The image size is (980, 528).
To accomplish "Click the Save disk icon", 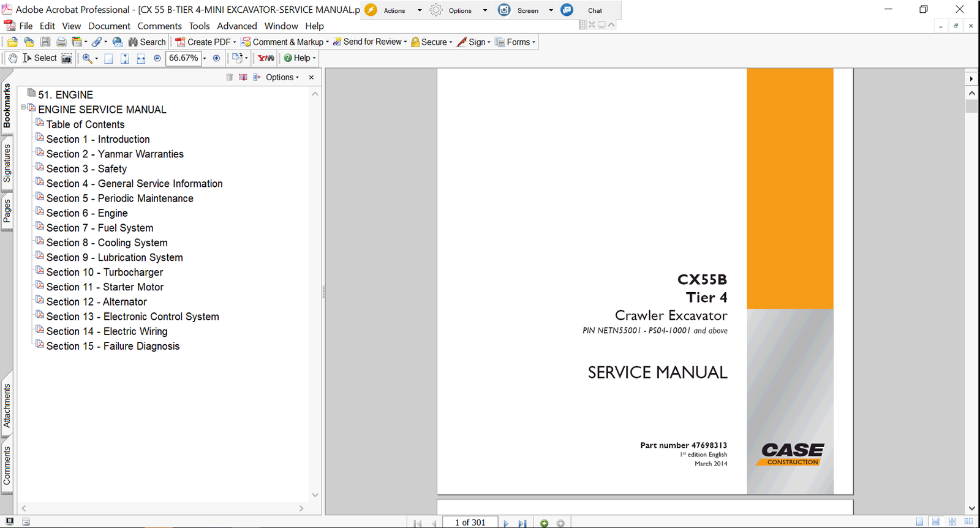I will click(x=45, y=42).
